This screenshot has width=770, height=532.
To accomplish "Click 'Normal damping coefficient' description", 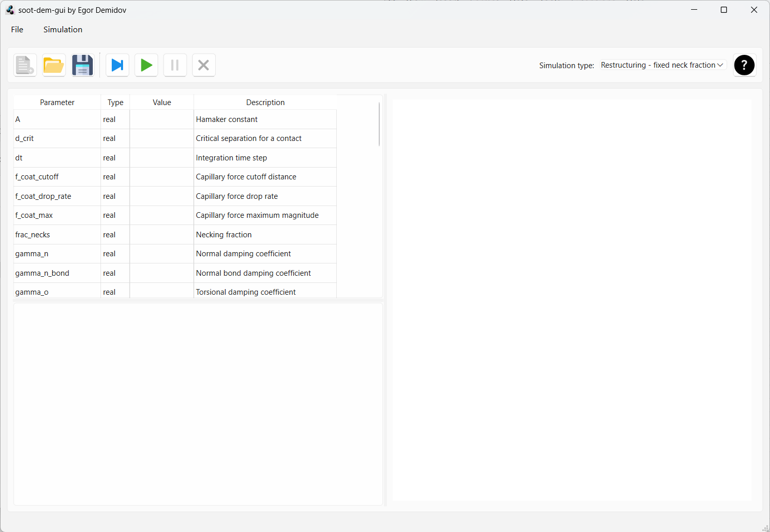I will click(x=266, y=254).
